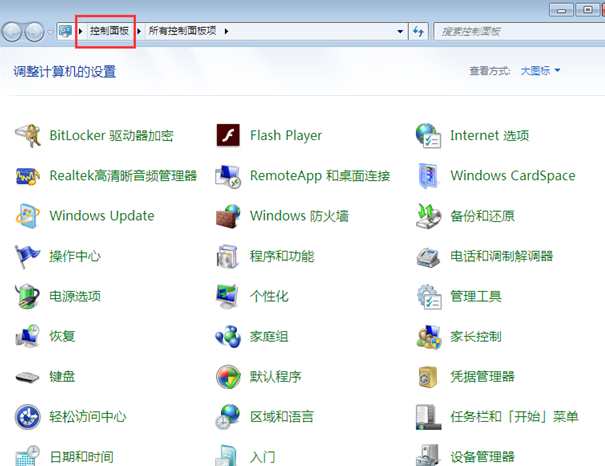Open the 日期和时间 text link
Screen dimensions: 605x466
click(82, 457)
